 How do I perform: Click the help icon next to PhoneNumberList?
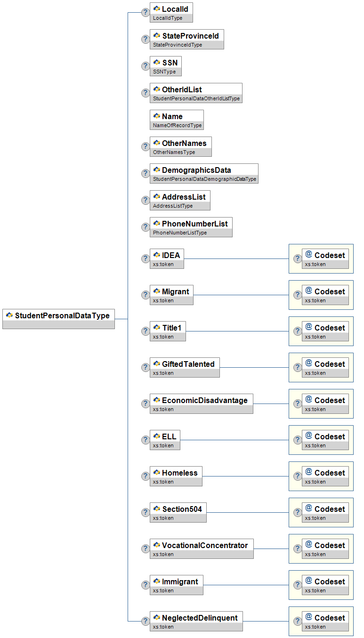146,227
